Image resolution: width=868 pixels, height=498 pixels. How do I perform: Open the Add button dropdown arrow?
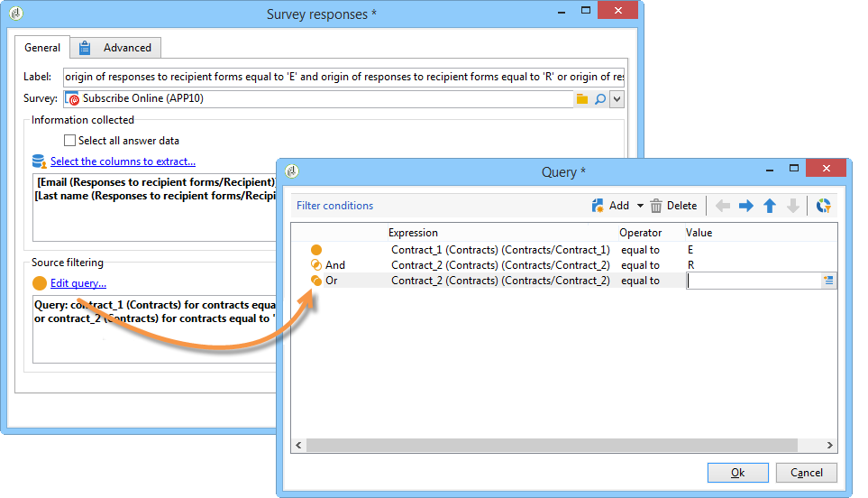640,206
